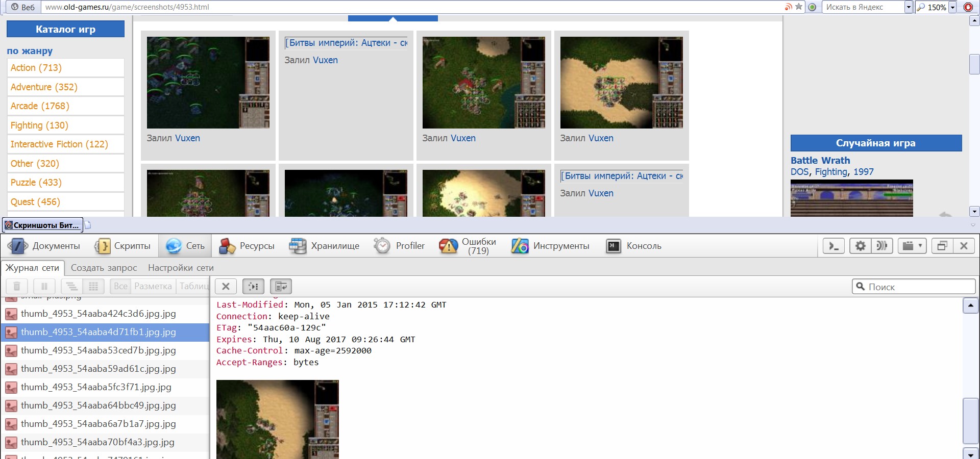This screenshot has width=980, height=459.
Task: Click the Случайная игра header
Action: pos(876,143)
